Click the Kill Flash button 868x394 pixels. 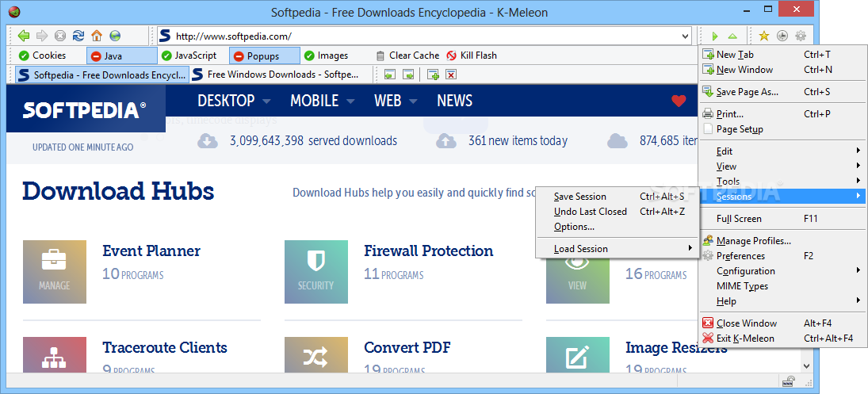click(x=472, y=55)
